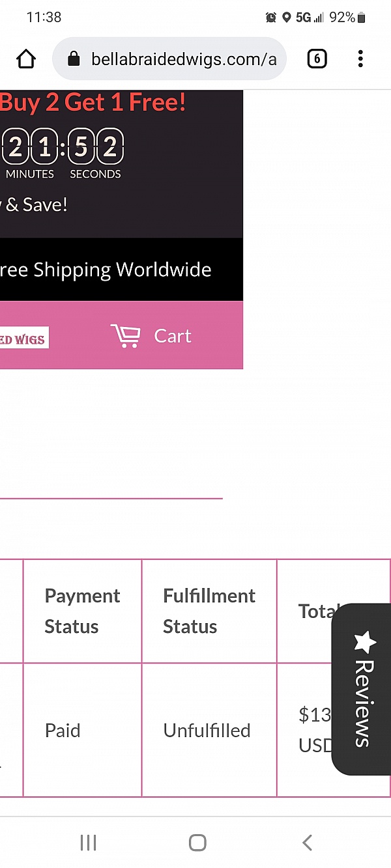The width and height of the screenshot is (391, 868).
Task: Click the countdown minutes digits
Action: click(30, 148)
